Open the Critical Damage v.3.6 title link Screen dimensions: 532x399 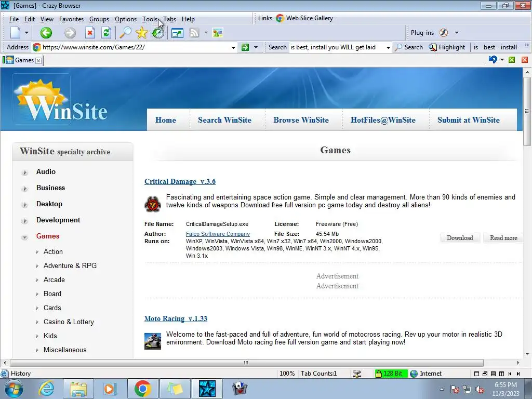pos(180,181)
